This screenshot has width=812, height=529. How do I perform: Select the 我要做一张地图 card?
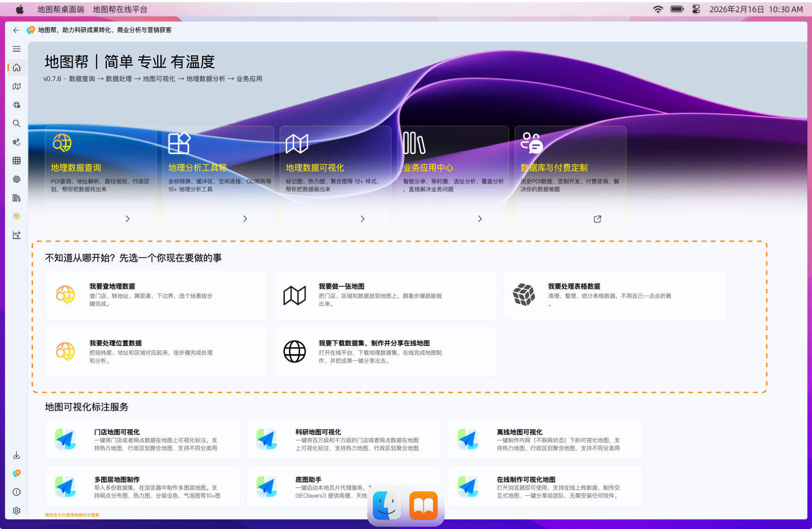tap(385, 294)
